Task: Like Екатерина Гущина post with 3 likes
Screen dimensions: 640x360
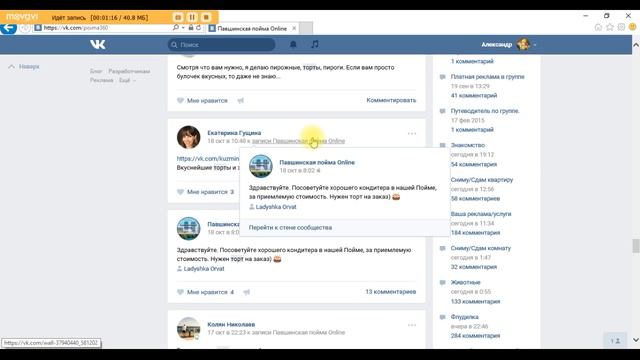Action: [x=205, y=192]
